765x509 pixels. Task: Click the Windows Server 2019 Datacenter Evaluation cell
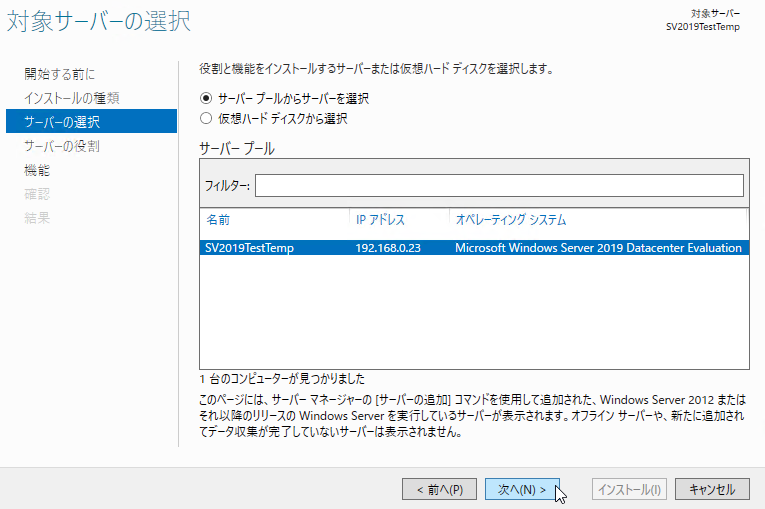click(x=598, y=248)
